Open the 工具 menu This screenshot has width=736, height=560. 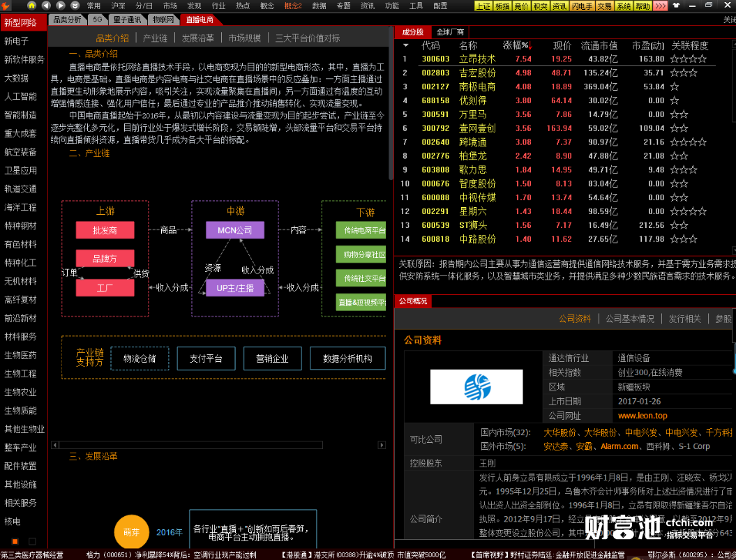[416, 6]
